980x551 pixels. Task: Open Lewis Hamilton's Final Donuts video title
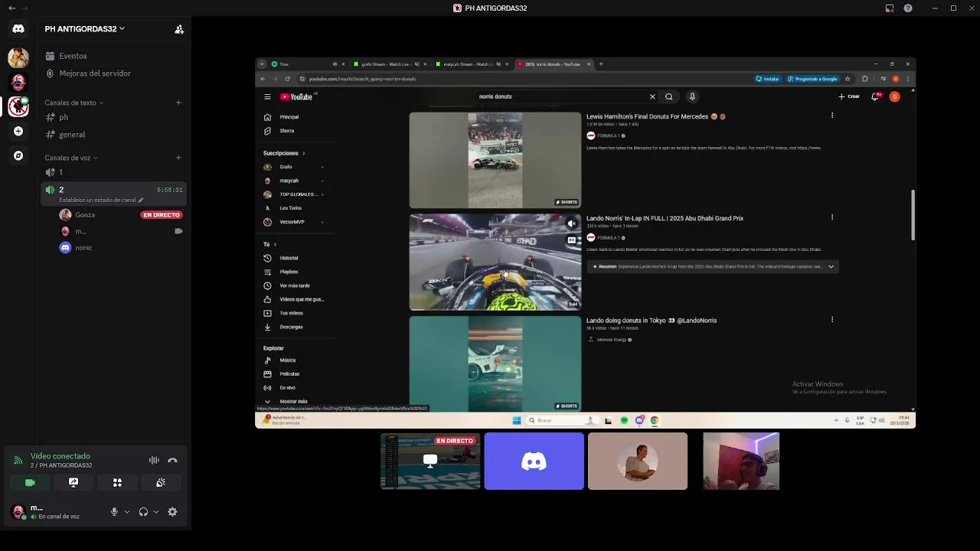tap(656, 116)
